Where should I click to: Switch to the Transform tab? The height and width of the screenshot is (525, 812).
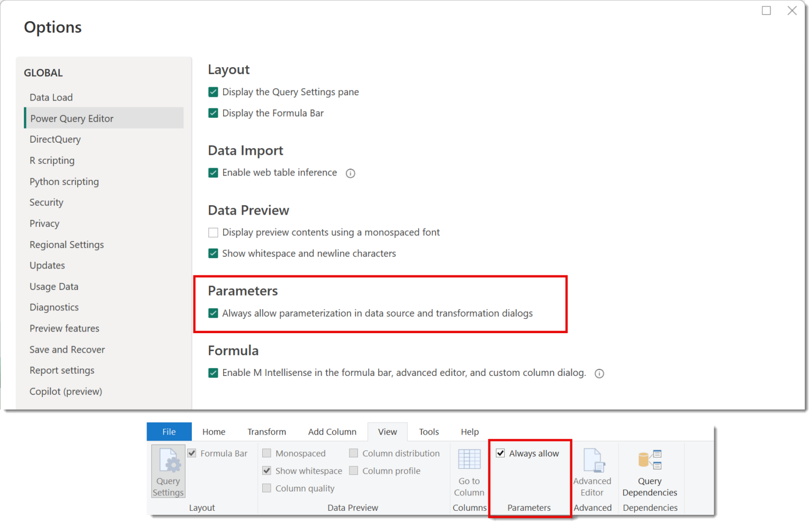coord(266,431)
